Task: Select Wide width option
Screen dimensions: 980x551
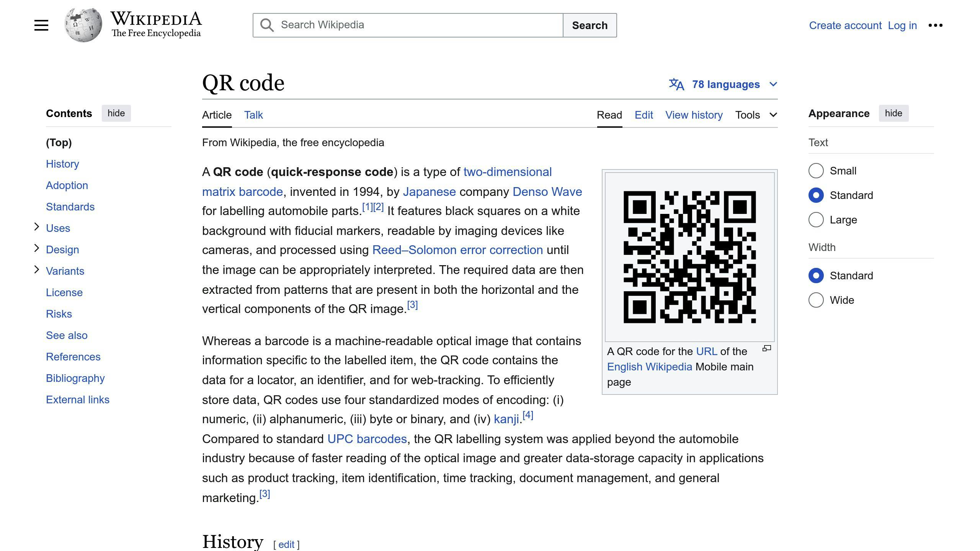Action: [x=816, y=300]
